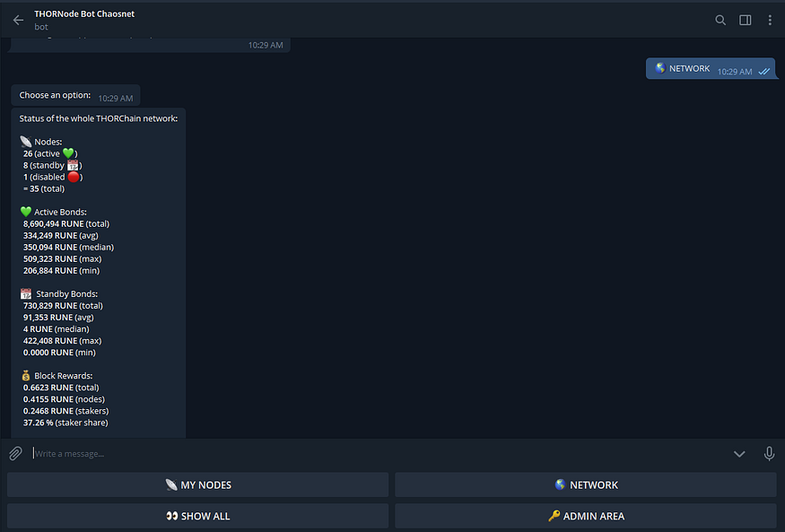
Task: Open the three-dot more options menu
Action: click(770, 20)
